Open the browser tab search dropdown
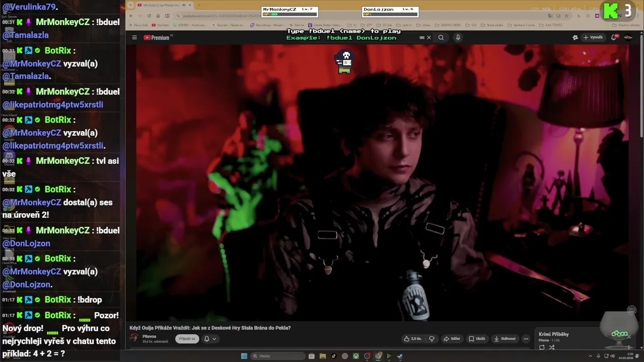The height and width of the screenshot is (362, 644). click(130, 5)
